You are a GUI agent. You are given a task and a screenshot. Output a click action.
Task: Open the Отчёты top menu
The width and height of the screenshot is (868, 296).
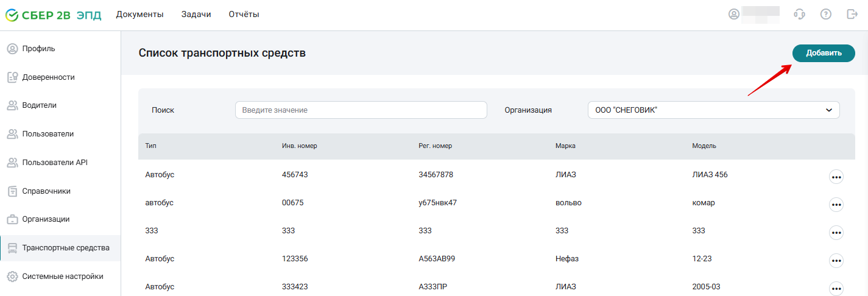244,14
